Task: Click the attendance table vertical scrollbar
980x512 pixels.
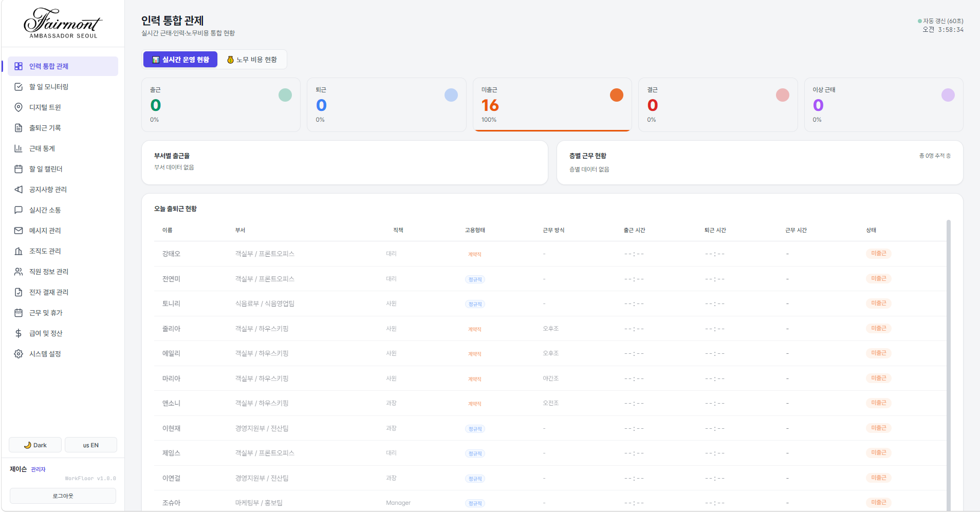Action: [948, 359]
